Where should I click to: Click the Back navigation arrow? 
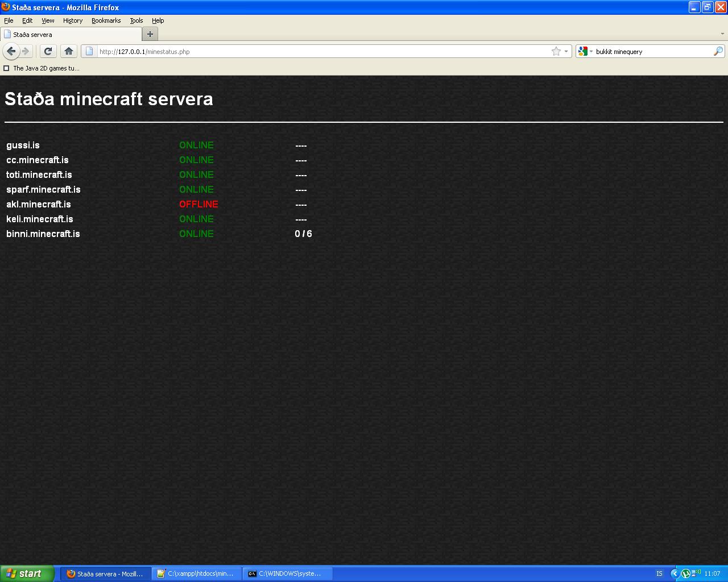[x=11, y=51]
